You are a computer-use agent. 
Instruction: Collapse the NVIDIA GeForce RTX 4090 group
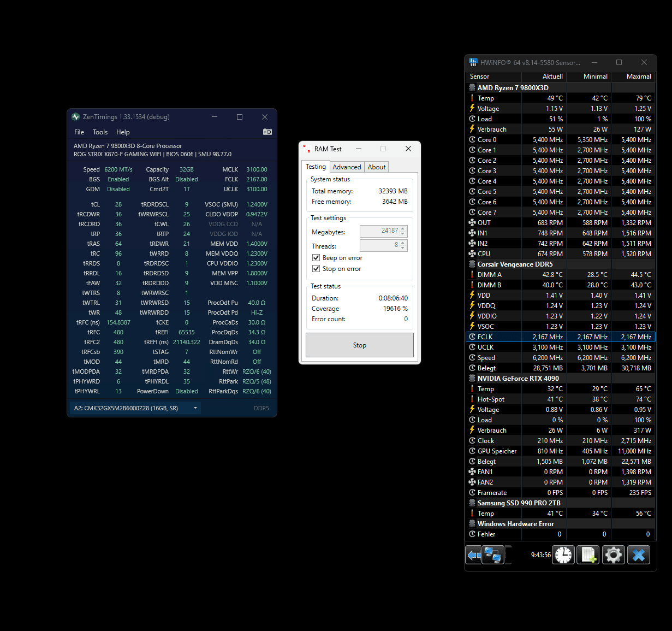(472, 379)
